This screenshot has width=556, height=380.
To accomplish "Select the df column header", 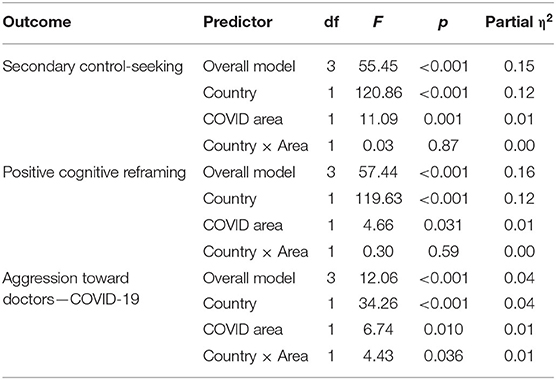I will click(331, 22).
